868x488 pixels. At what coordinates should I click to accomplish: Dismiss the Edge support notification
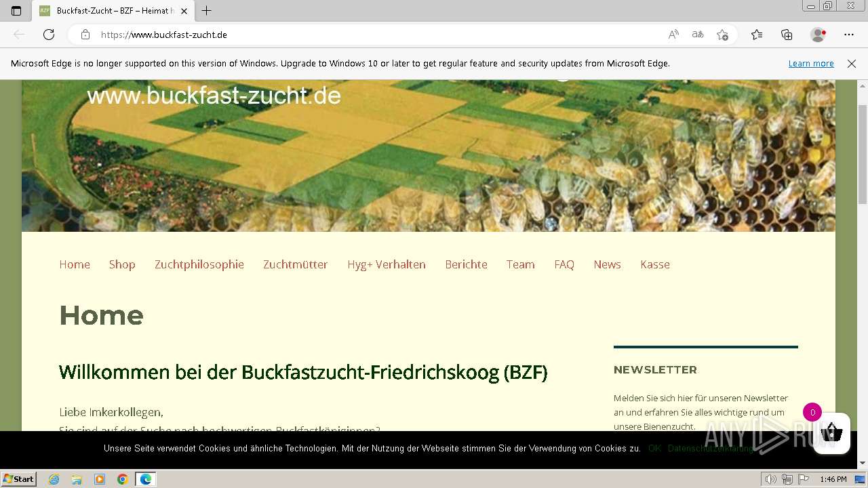pos(852,63)
